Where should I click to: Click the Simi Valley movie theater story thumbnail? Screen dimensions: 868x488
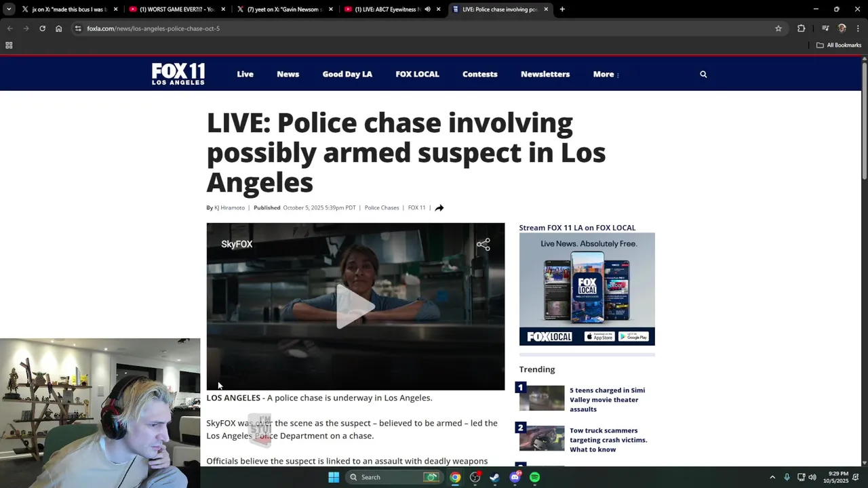tap(542, 399)
